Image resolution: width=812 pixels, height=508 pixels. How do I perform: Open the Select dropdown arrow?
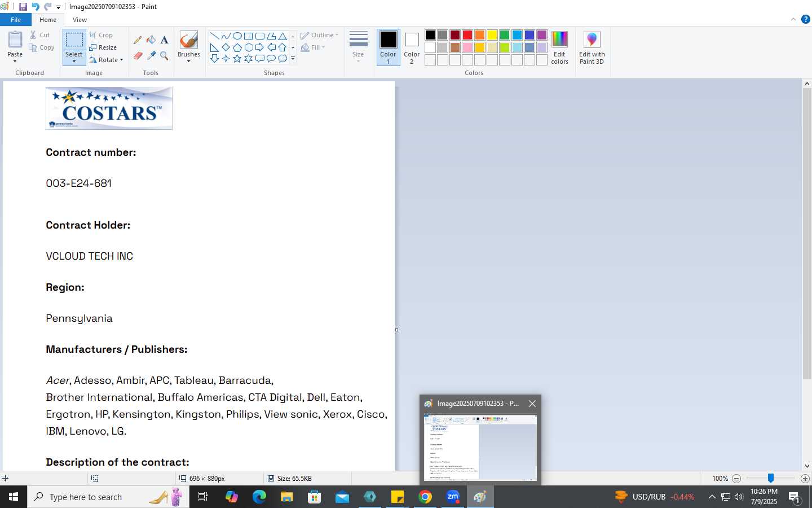(x=74, y=61)
